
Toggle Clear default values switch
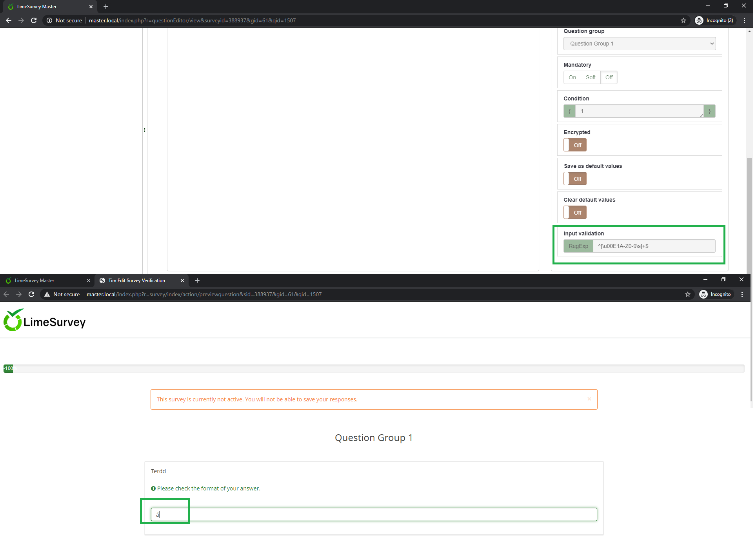[x=575, y=213]
